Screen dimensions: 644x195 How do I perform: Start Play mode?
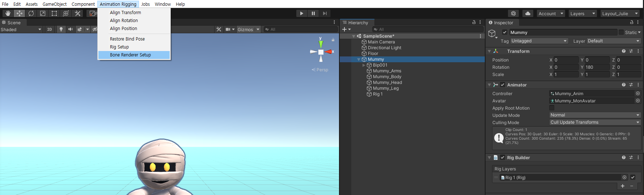coord(301,13)
